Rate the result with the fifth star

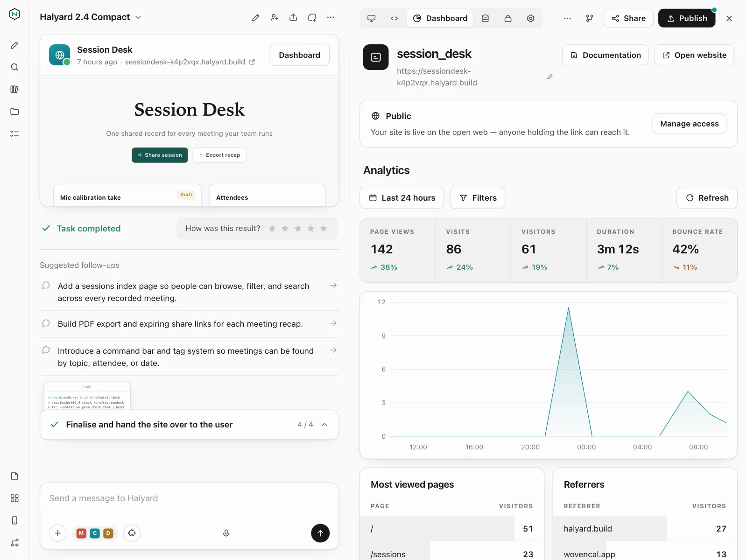tap(324, 229)
